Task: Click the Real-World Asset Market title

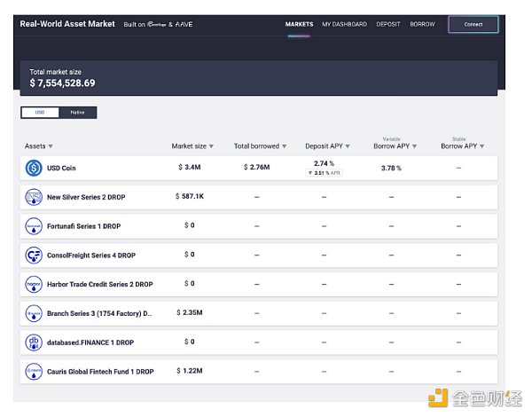Action: click(x=67, y=24)
